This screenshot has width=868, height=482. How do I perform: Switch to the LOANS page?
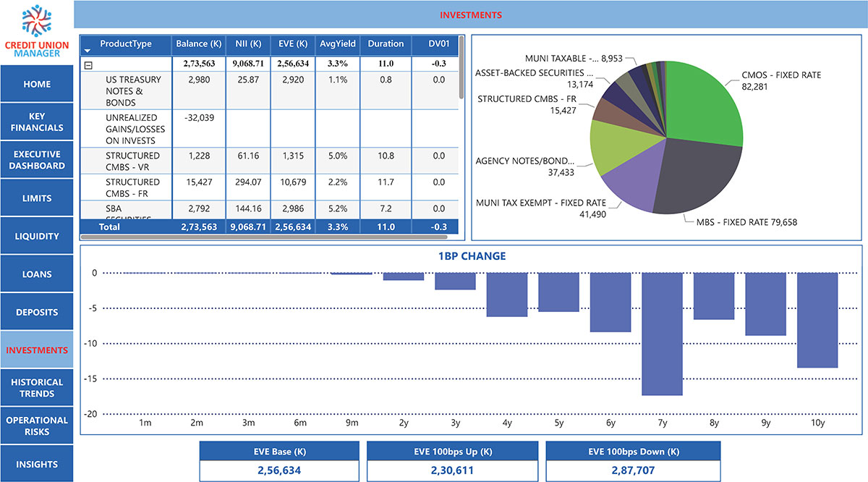click(x=37, y=274)
